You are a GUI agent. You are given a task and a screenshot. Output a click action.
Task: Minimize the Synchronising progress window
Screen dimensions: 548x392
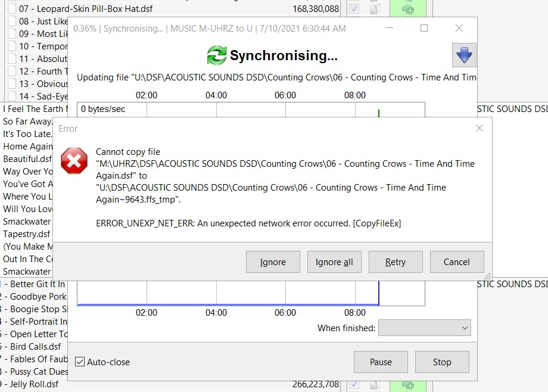390,29
